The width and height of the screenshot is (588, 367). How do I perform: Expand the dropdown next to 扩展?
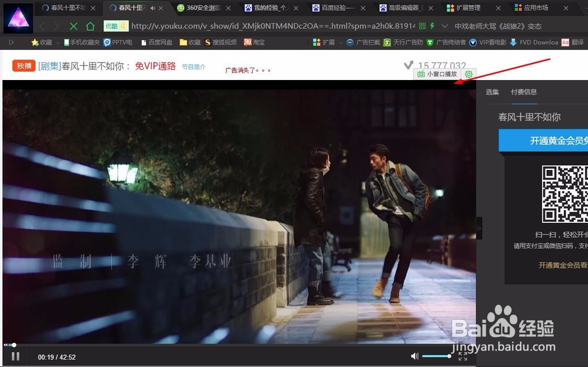[x=340, y=43]
